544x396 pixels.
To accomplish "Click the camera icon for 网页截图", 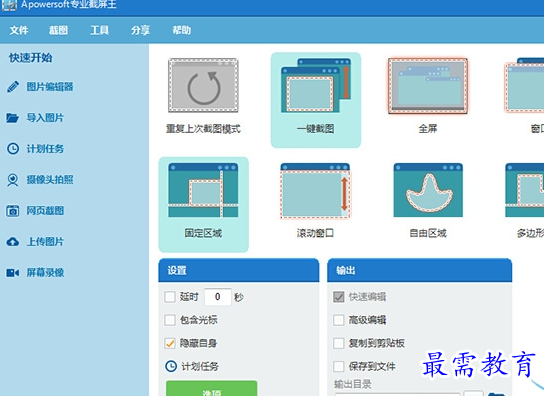I will pyautogui.click(x=13, y=211).
